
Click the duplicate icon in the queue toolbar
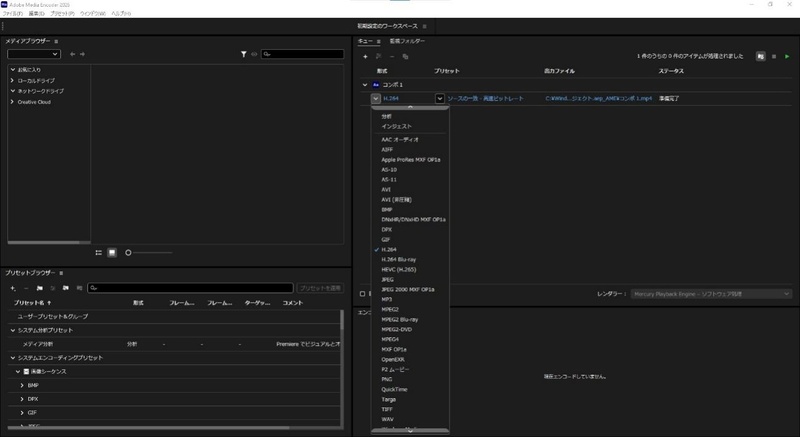(405, 57)
